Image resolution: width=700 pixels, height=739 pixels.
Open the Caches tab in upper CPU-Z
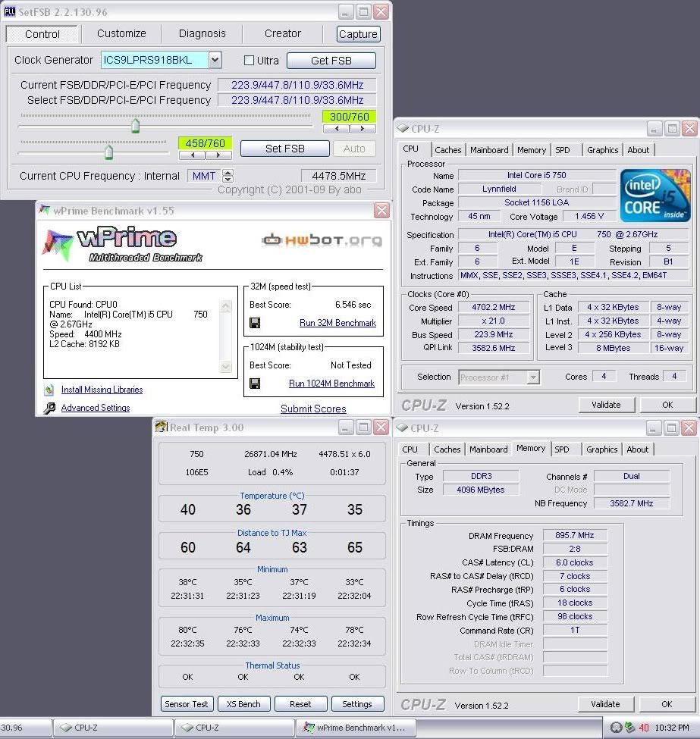point(447,150)
